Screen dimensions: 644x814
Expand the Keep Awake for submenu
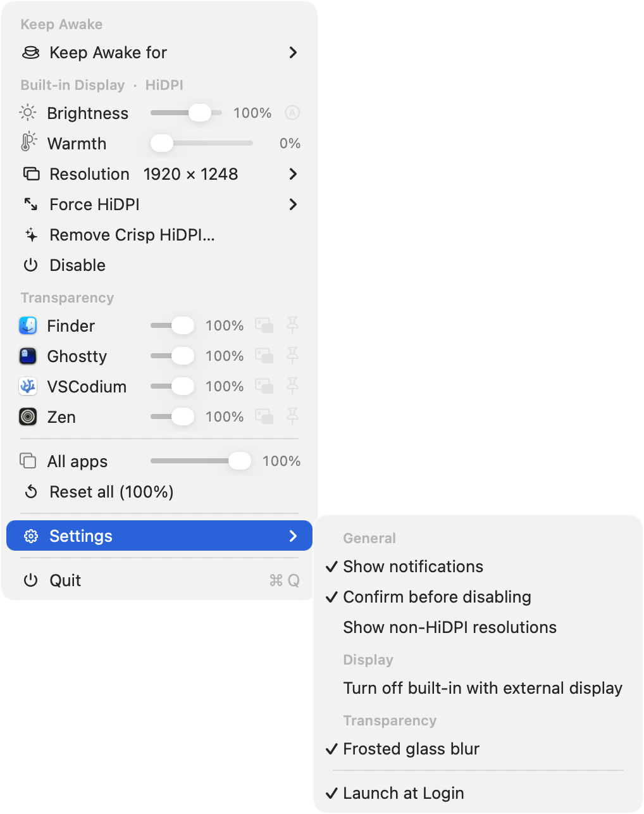coord(159,53)
